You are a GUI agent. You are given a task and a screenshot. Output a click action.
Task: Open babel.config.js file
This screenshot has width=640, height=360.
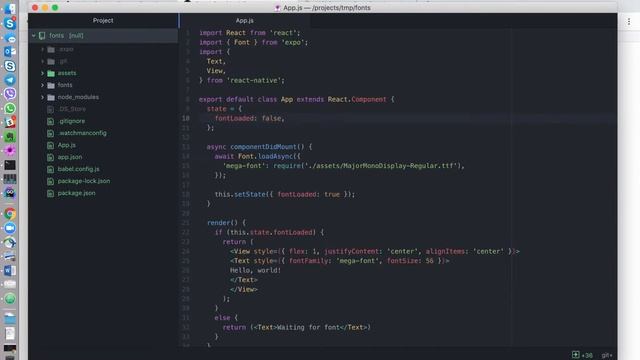pyautogui.click(x=78, y=169)
